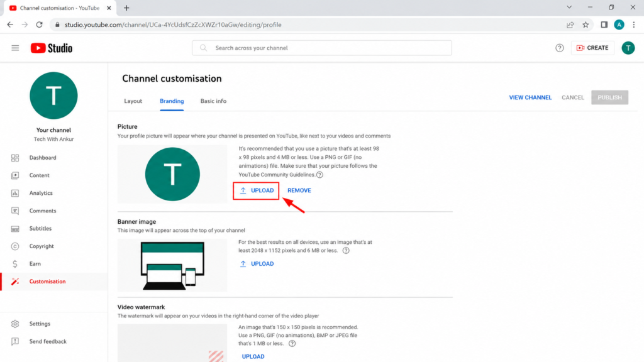Click the banner image preview thumbnail
Screen dimensions: 644x362
(x=172, y=265)
